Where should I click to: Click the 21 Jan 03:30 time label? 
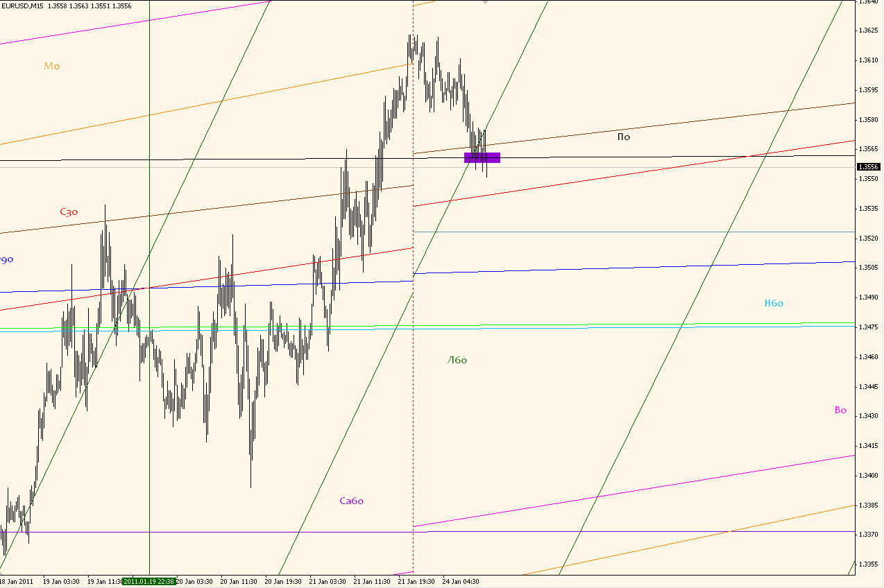tap(328, 582)
